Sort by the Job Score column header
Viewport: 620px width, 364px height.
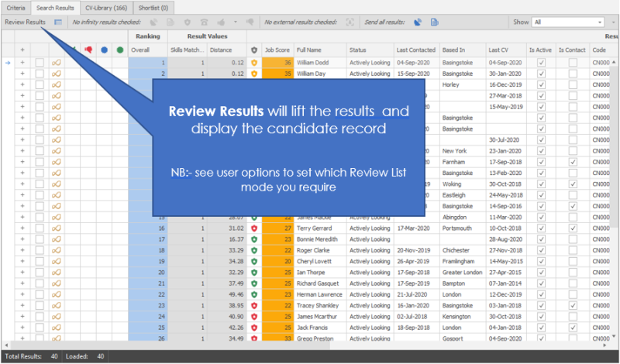point(277,50)
